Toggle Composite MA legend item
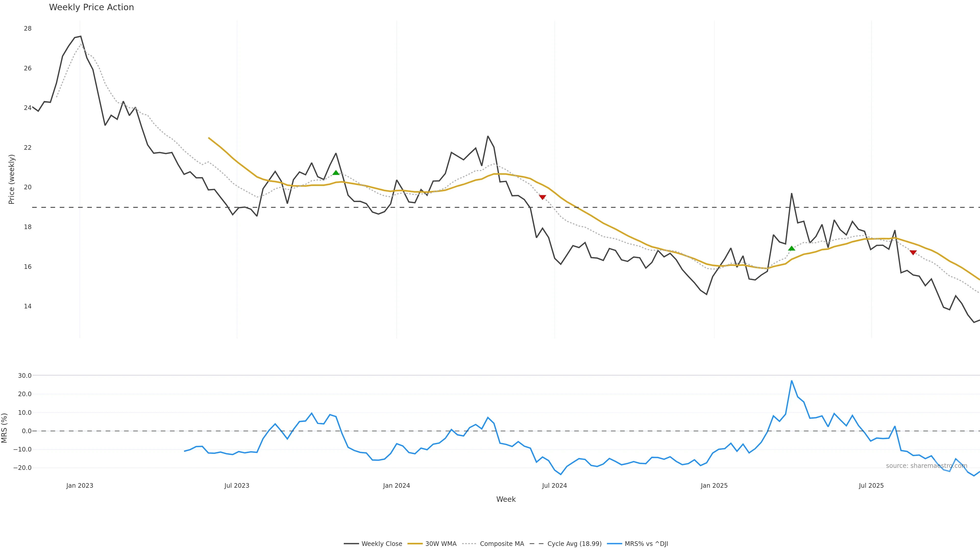The height and width of the screenshot is (551, 980). click(502, 544)
